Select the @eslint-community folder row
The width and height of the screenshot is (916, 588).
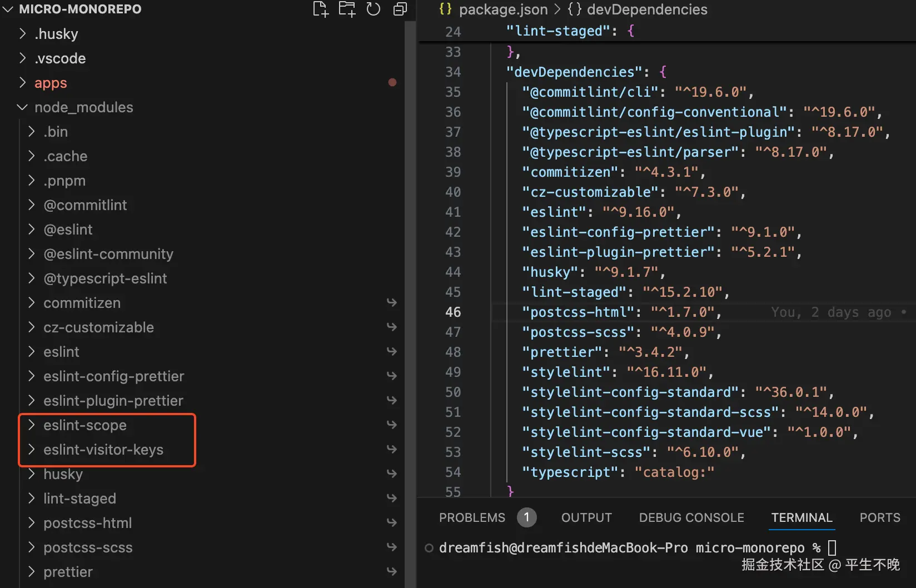[x=203, y=253]
